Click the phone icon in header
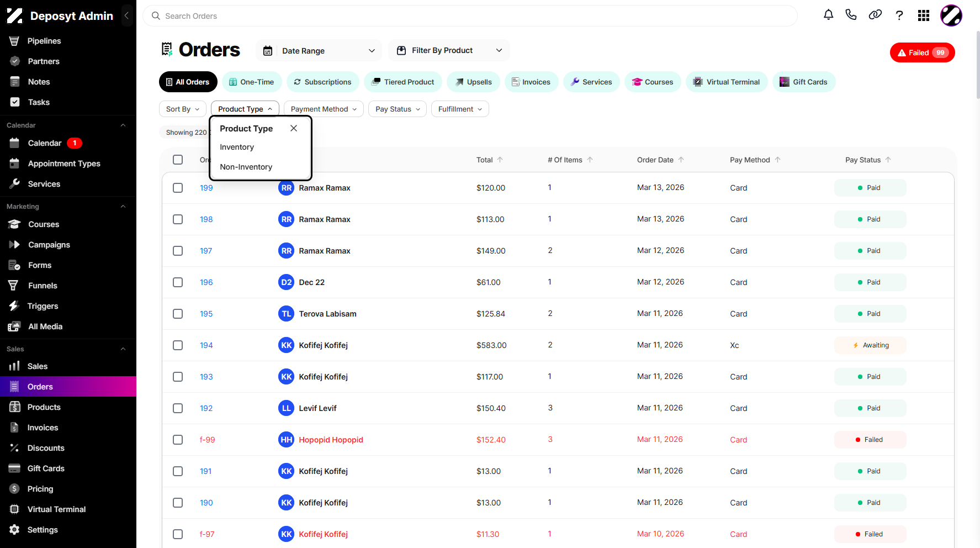This screenshot has width=980, height=548. point(851,15)
